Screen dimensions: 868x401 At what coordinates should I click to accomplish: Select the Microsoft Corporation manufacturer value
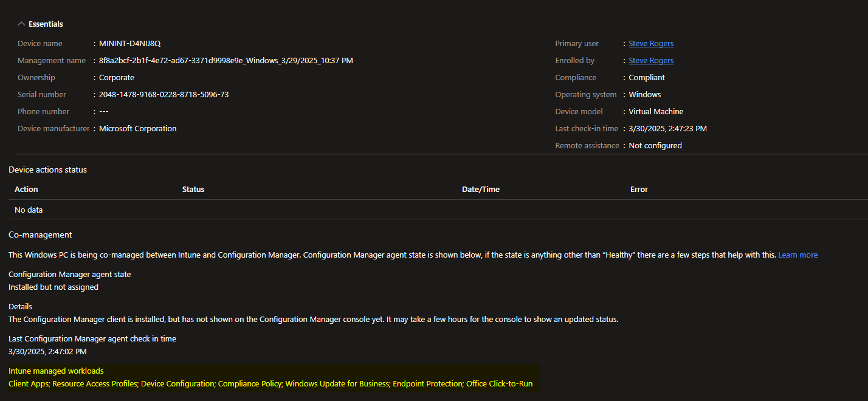click(x=137, y=129)
